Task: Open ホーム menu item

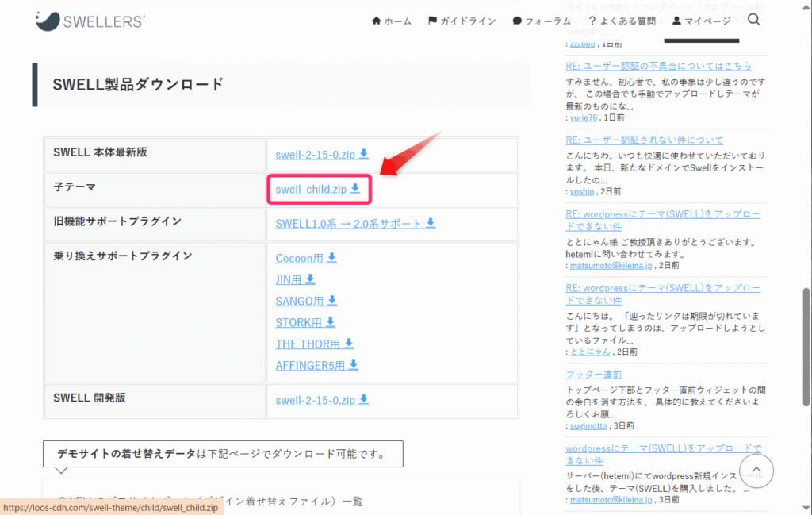Action: pos(392,21)
